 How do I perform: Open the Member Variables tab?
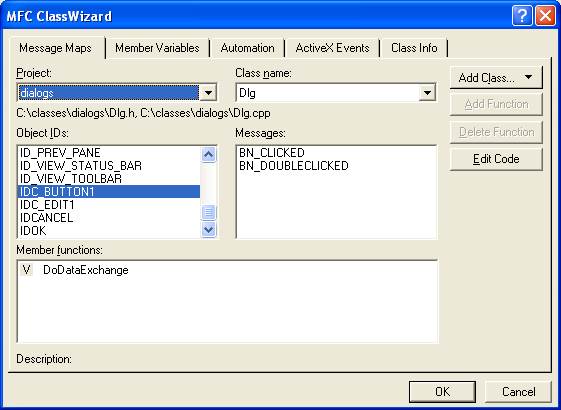157,48
